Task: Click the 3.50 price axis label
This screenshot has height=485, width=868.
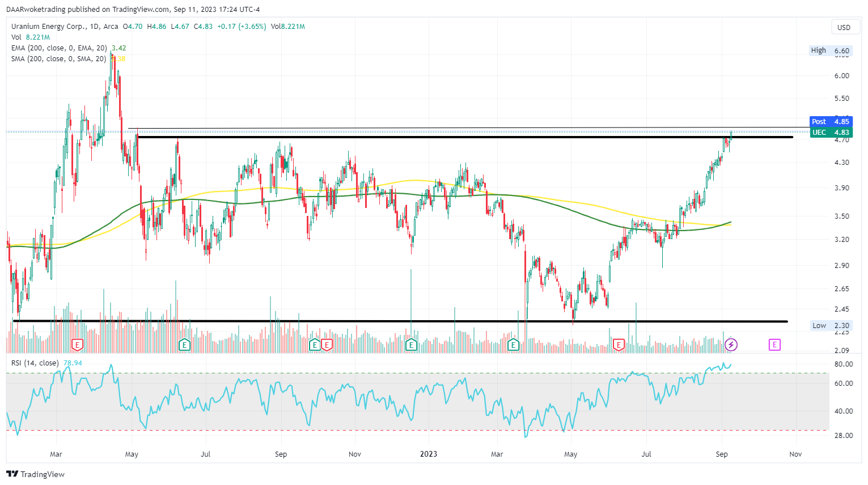Action: tap(842, 216)
